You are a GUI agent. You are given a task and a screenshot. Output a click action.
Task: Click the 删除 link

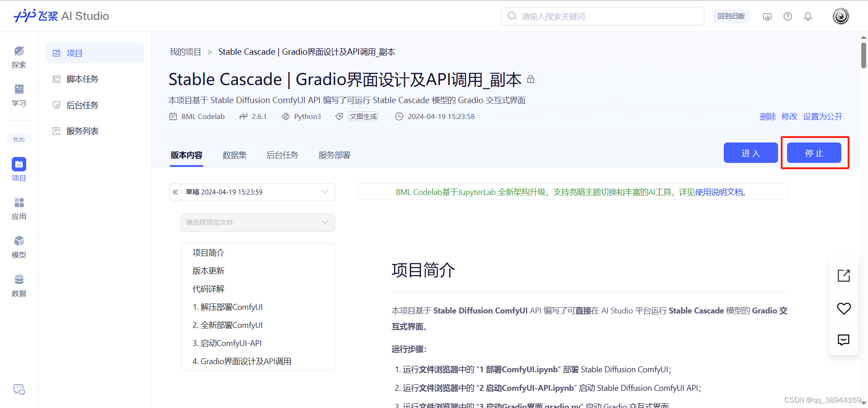pyautogui.click(x=768, y=117)
